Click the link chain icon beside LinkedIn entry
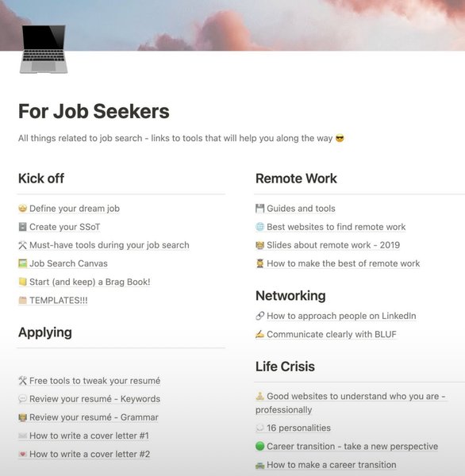The image size is (465, 476). pyautogui.click(x=259, y=316)
